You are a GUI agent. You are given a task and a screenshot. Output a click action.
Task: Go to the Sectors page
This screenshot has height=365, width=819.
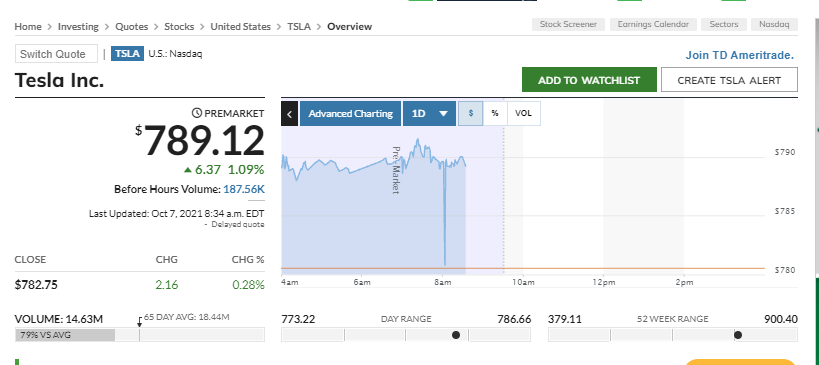tap(724, 25)
